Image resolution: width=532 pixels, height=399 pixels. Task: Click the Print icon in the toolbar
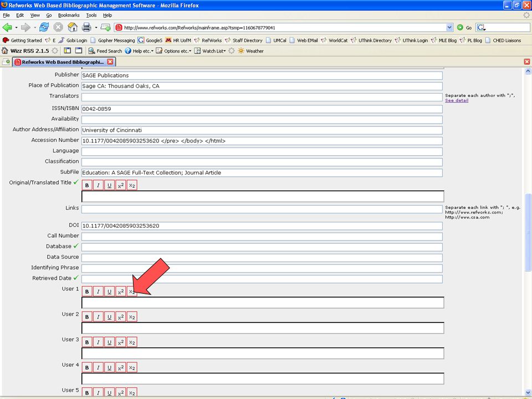[x=86, y=27]
